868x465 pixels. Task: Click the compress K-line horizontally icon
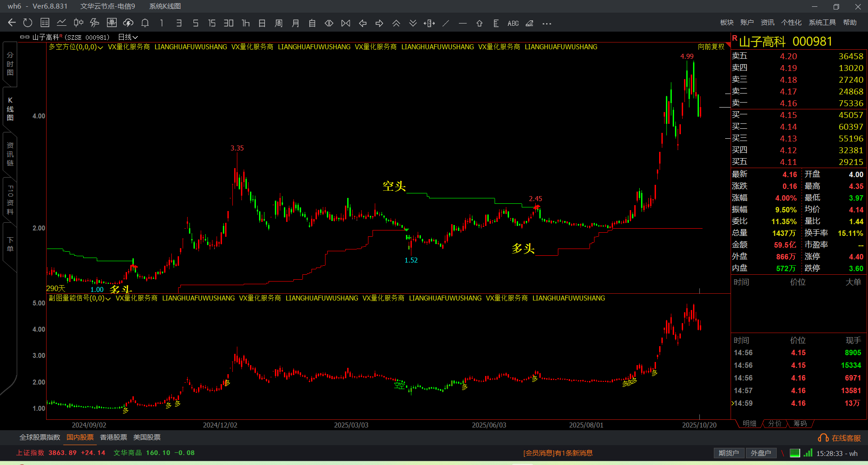[x=346, y=23]
